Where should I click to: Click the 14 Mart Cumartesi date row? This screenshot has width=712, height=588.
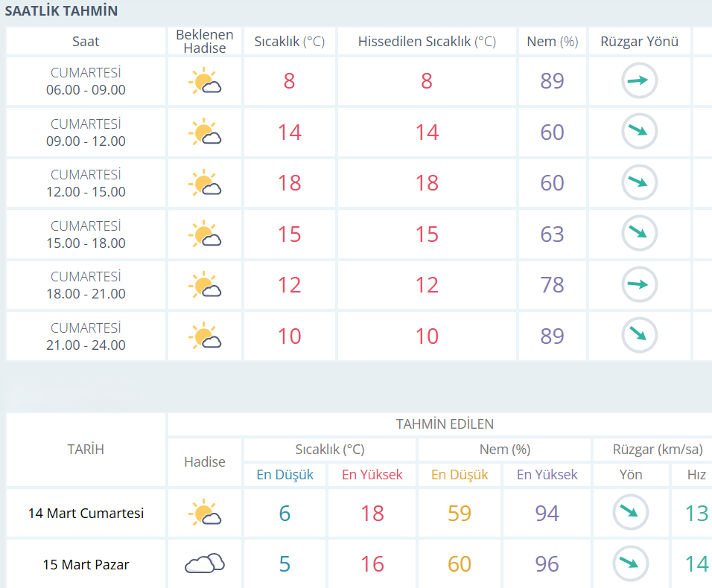[x=86, y=514]
